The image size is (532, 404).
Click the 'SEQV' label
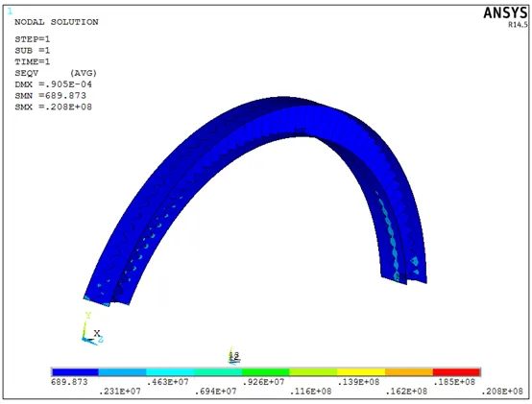coord(27,73)
